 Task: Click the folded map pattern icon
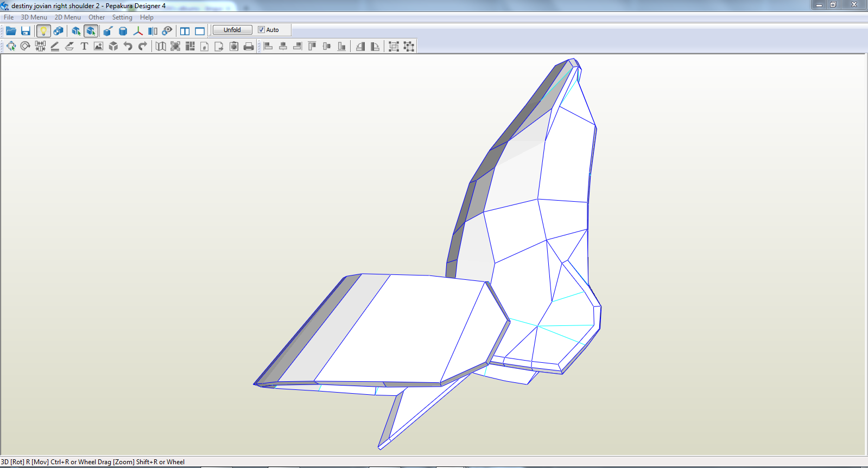[x=161, y=46]
